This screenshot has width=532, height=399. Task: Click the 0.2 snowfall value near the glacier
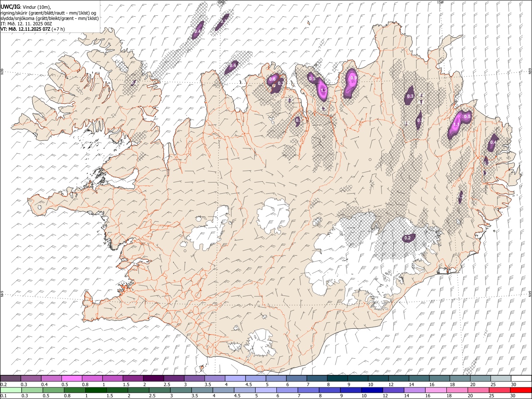coord(407,238)
